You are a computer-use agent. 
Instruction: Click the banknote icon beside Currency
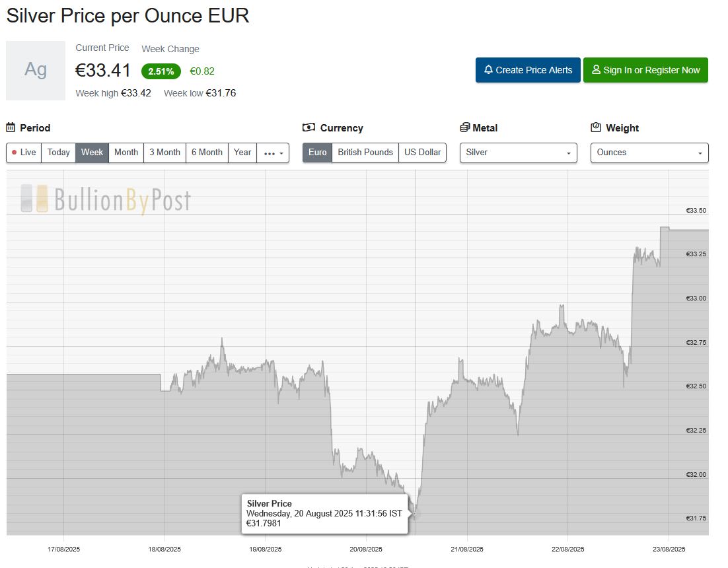tap(309, 127)
